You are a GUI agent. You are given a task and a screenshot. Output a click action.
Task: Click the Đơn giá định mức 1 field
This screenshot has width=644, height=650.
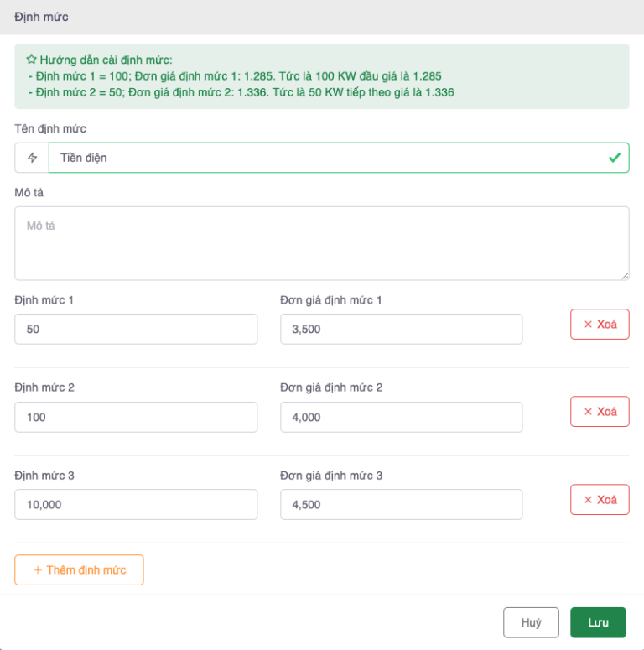pos(401,330)
